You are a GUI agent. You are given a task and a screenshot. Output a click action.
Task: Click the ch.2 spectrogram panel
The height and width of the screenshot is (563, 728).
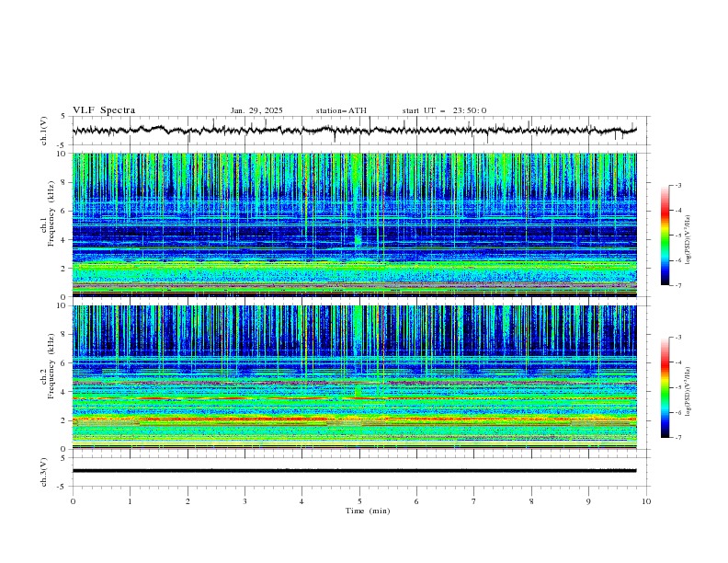355,377
